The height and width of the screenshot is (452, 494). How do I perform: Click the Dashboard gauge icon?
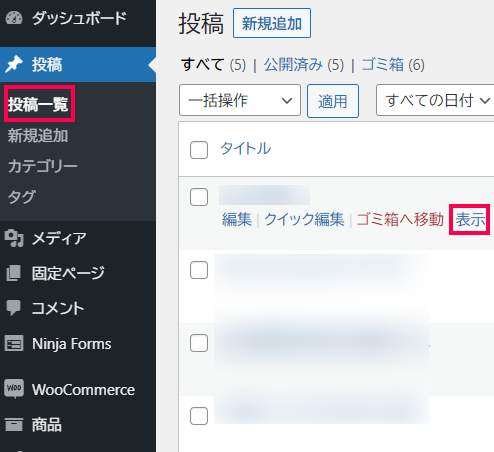[14, 18]
